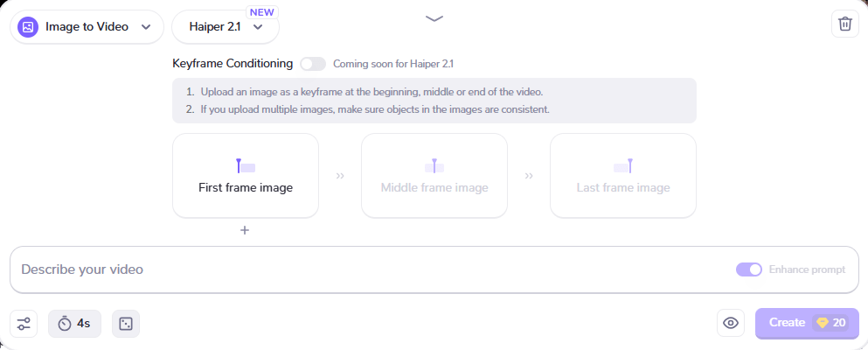Click the dice random seed icon
Viewport: 868px width, 350px height.
pos(126,324)
